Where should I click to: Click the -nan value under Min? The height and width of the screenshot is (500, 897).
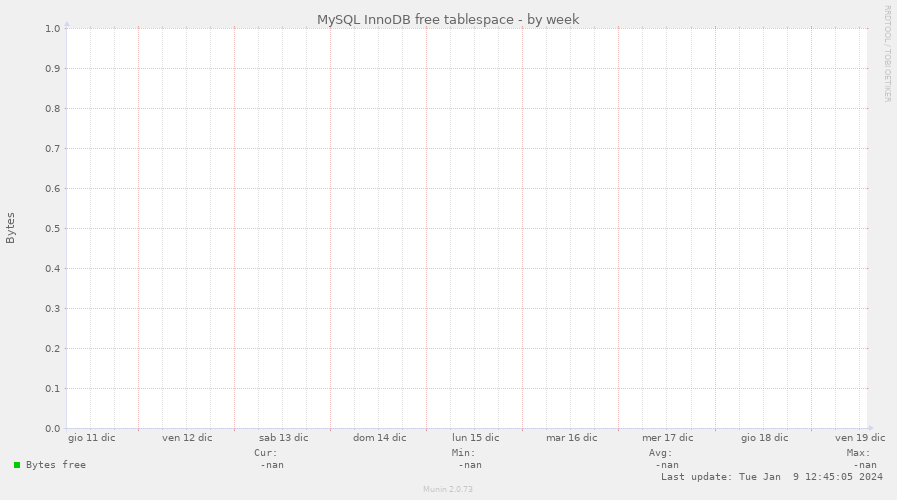coord(470,465)
